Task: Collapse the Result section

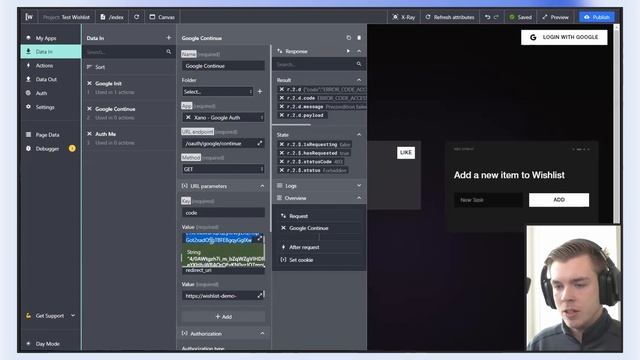Action: click(359, 80)
